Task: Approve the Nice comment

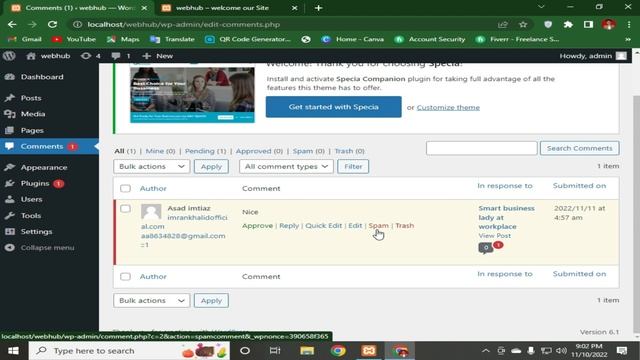Action: (x=257, y=226)
